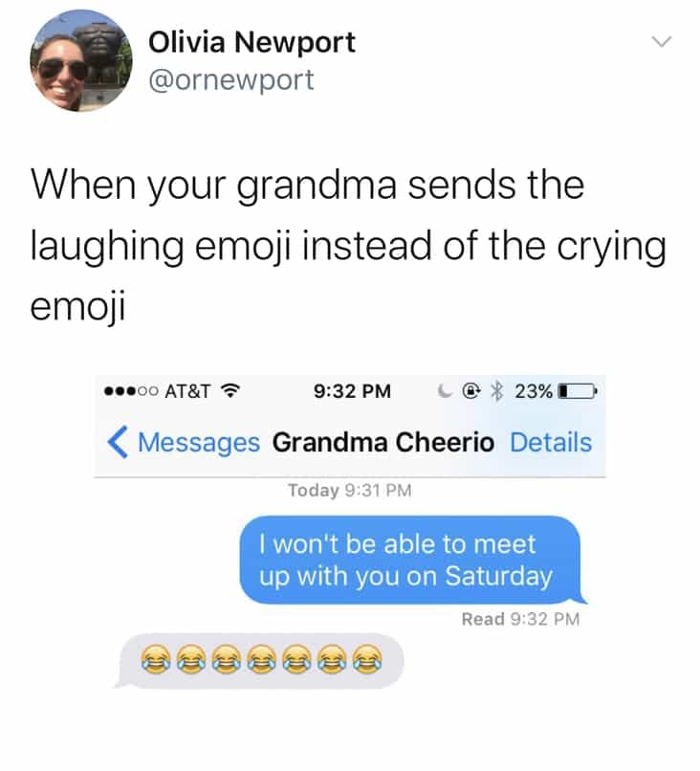Image resolution: width=700 pixels, height=771 pixels.
Task: Click the Olivia Newport display name
Action: pyautogui.click(x=252, y=42)
